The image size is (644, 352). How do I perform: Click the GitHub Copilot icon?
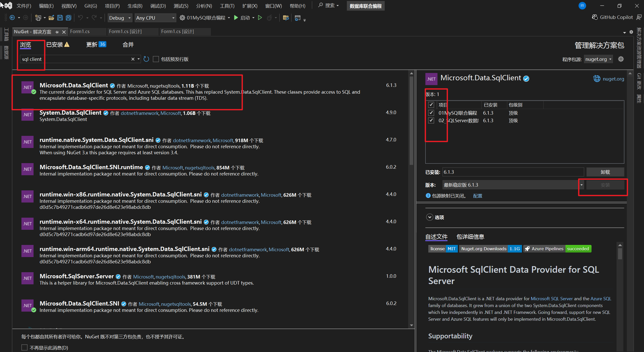pos(595,17)
